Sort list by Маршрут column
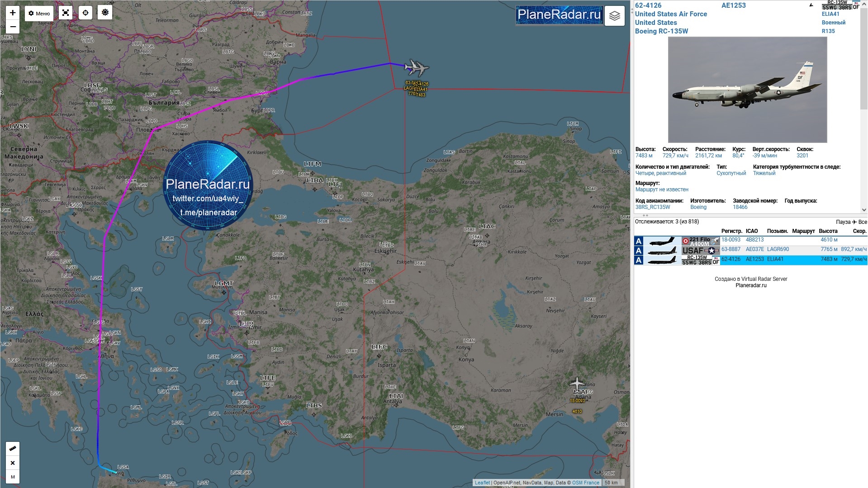Screen dimensions: 868x488 (x=803, y=231)
